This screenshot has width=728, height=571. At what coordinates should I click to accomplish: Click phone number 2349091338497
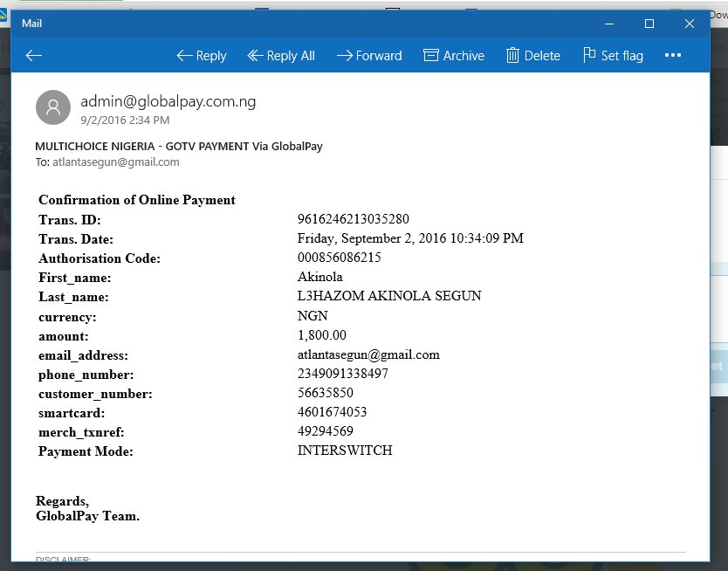click(343, 374)
